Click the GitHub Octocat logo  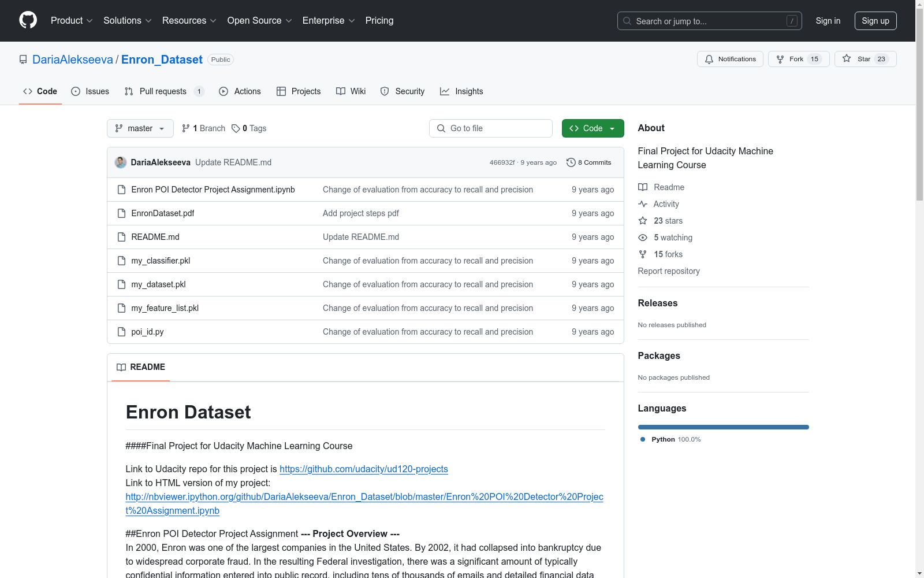point(28,20)
